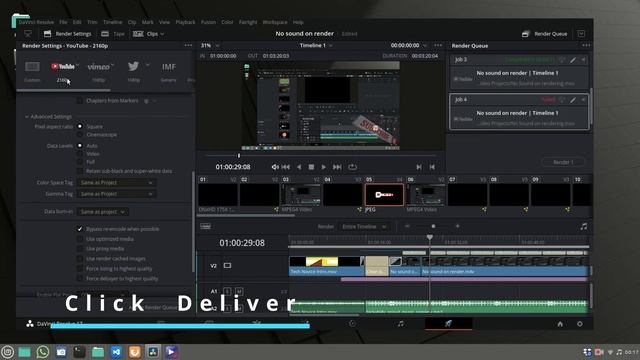Edit Job 4 with pencil icon

coord(573,100)
